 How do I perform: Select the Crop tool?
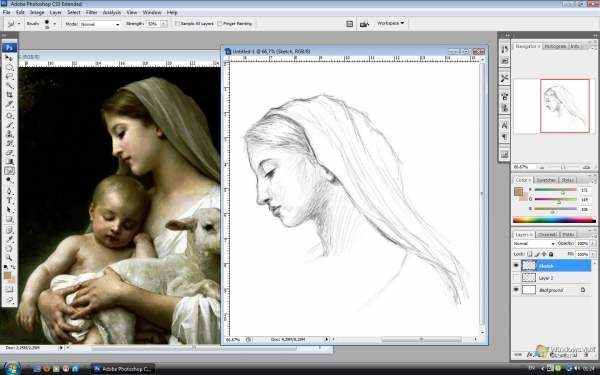click(9, 95)
